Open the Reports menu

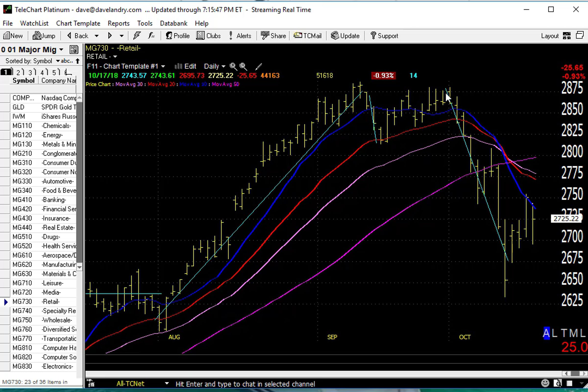coord(119,23)
